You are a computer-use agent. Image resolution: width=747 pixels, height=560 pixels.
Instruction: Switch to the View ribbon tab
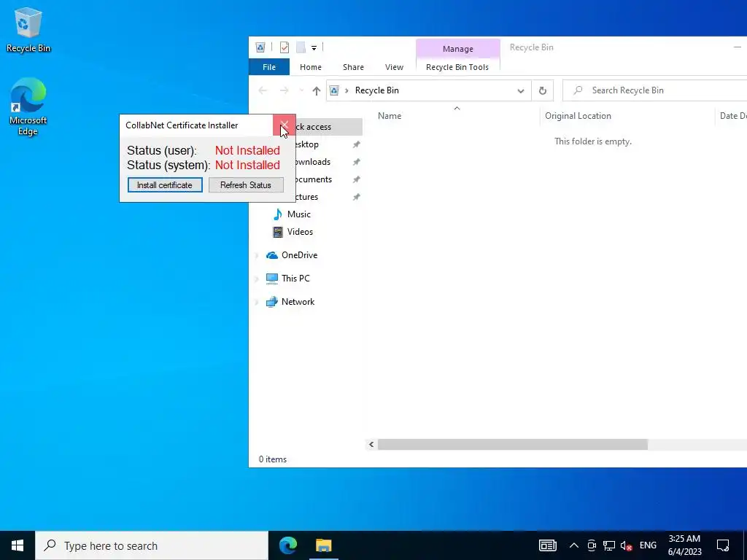point(394,67)
